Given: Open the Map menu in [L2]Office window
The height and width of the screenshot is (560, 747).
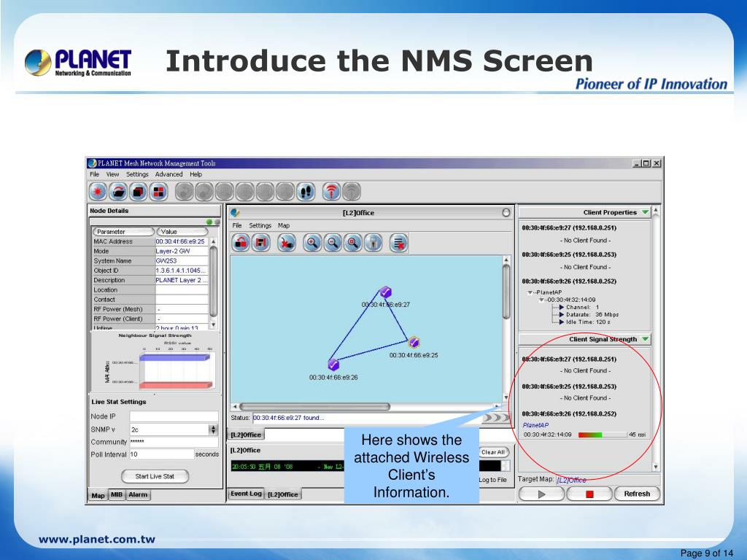Looking at the screenshot, I should [284, 226].
